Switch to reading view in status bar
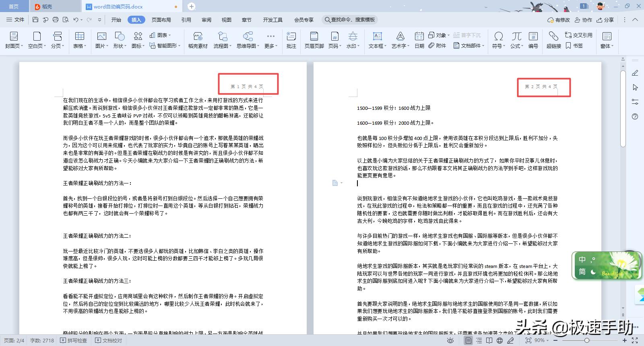Screen dimensions: 644x346 click(489, 341)
